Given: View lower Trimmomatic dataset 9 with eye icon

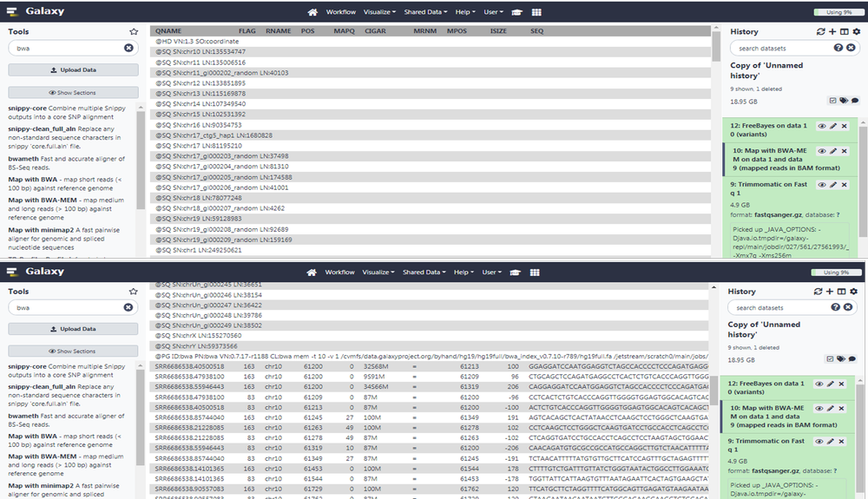Looking at the screenshot, I should [819, 442].
